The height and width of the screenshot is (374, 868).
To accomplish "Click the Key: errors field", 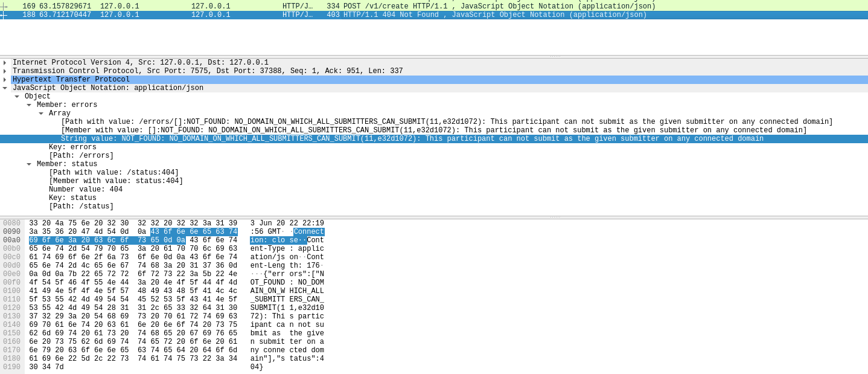I will [x=72, y=147].
